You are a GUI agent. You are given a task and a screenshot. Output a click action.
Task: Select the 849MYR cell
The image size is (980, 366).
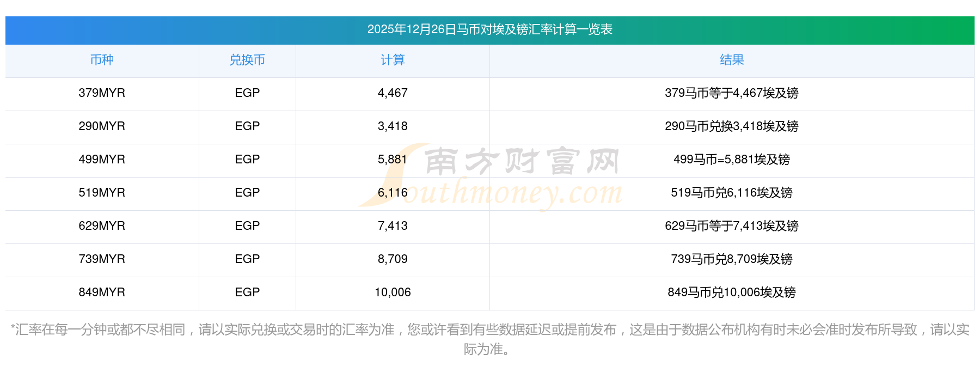pos(102,292)
